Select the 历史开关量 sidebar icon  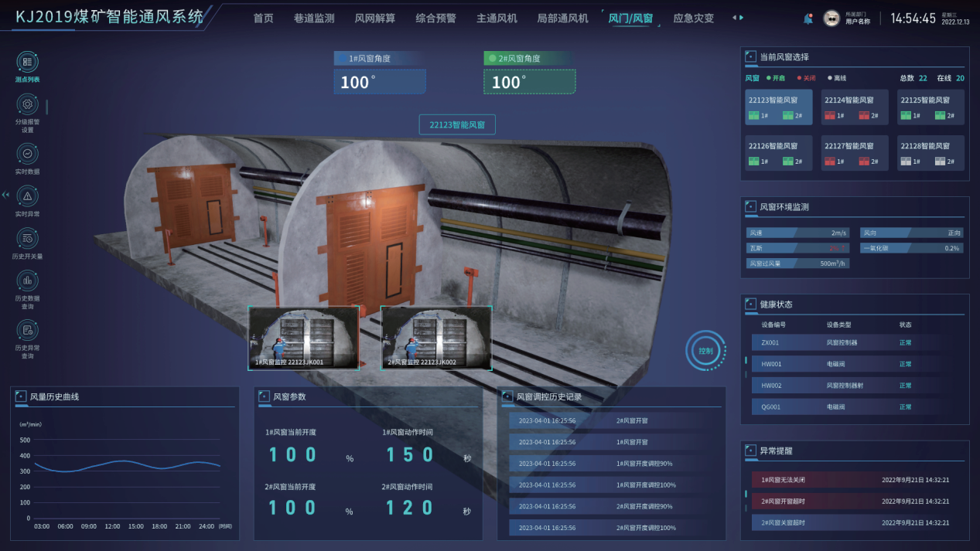pos(27,239)
